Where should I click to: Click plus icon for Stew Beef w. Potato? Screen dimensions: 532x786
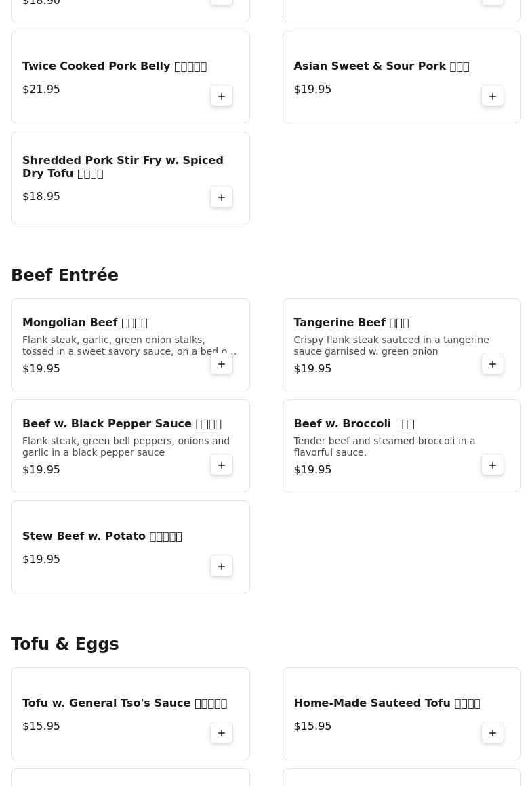[222, 566]
